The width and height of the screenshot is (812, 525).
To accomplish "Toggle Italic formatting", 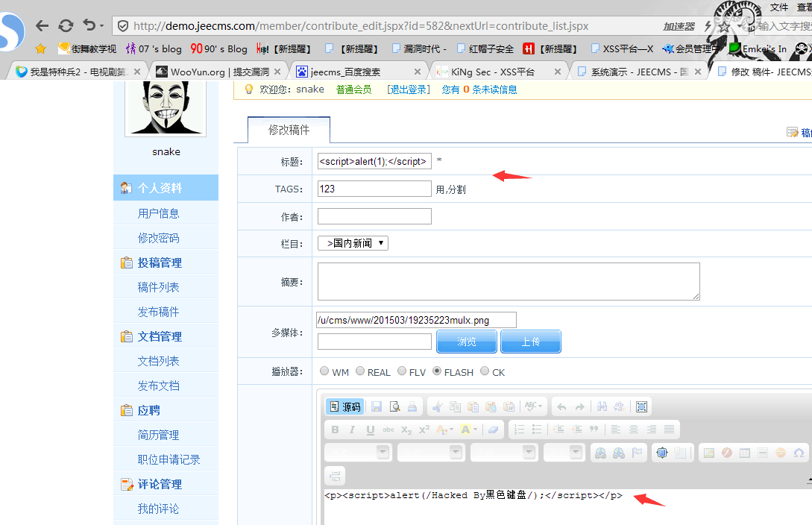I will tap(353, 430).
